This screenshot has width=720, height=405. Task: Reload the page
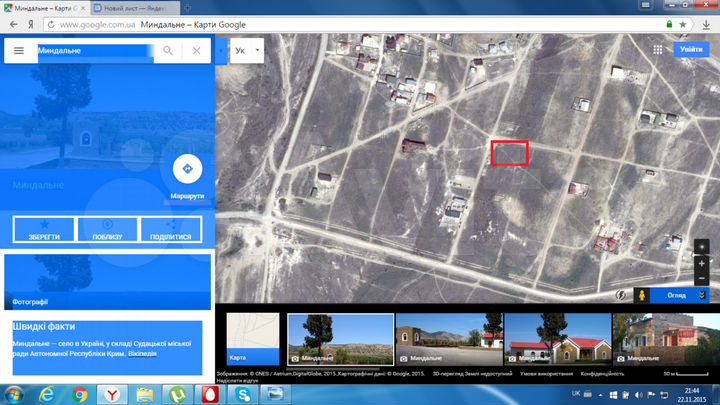pyautogui.click(x=51, y=25)
